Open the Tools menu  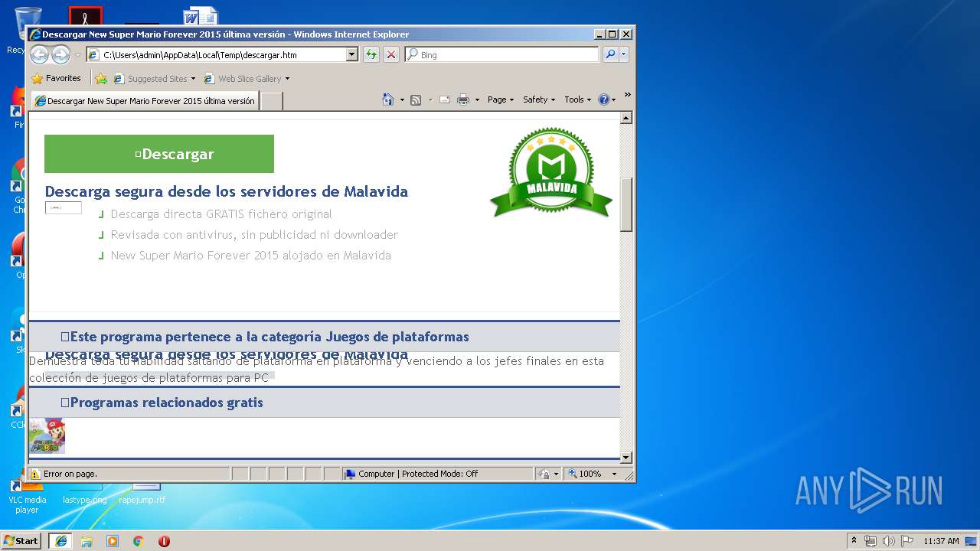pyautogui.click(x=578, y=99)
